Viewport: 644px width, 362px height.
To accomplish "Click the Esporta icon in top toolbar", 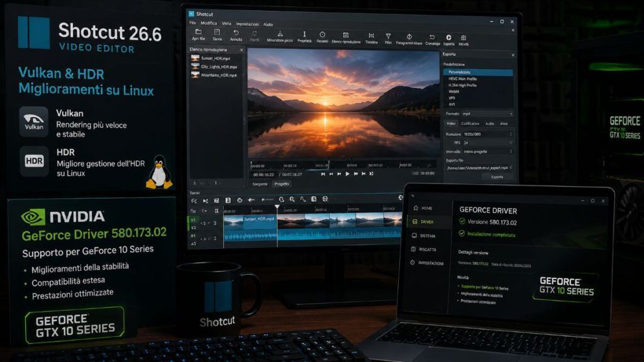I will click(448, 37).
